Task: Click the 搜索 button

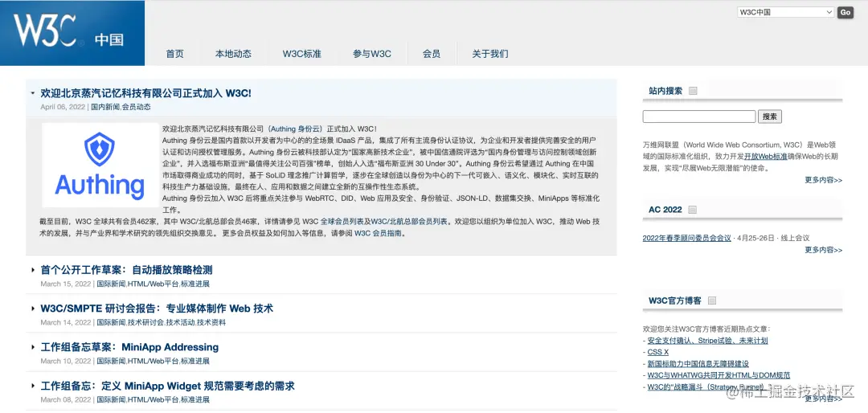Action: coord(769,117)
